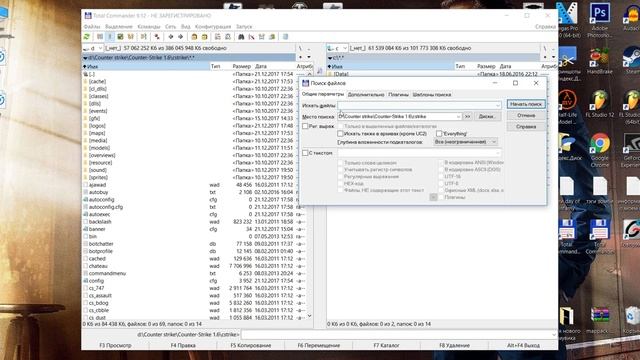This screenshot has height=360, width=640.
Task: Click the thumbnails view toolbar icon
Action: (x=120, y=37)
